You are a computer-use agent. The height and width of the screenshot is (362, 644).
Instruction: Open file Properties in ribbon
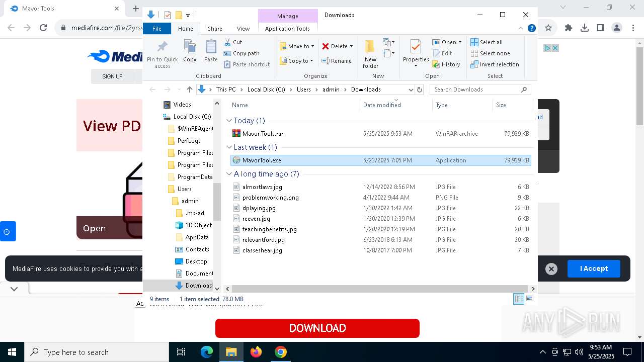pyautogui.click(x=416, y=54)
